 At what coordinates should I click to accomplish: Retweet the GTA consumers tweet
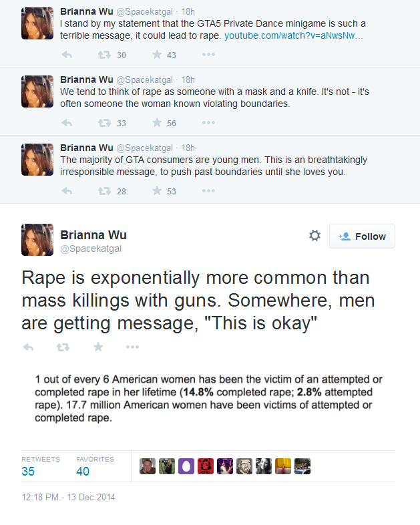104,191
